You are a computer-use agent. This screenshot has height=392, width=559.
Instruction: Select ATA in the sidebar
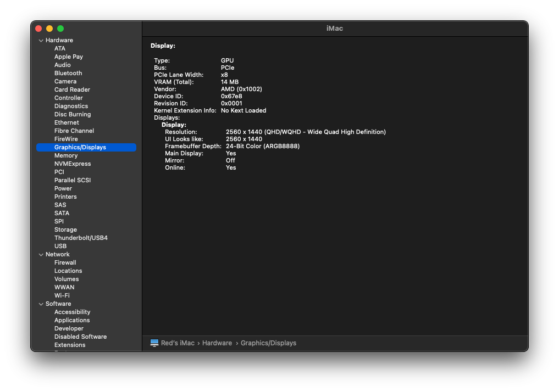60,48
